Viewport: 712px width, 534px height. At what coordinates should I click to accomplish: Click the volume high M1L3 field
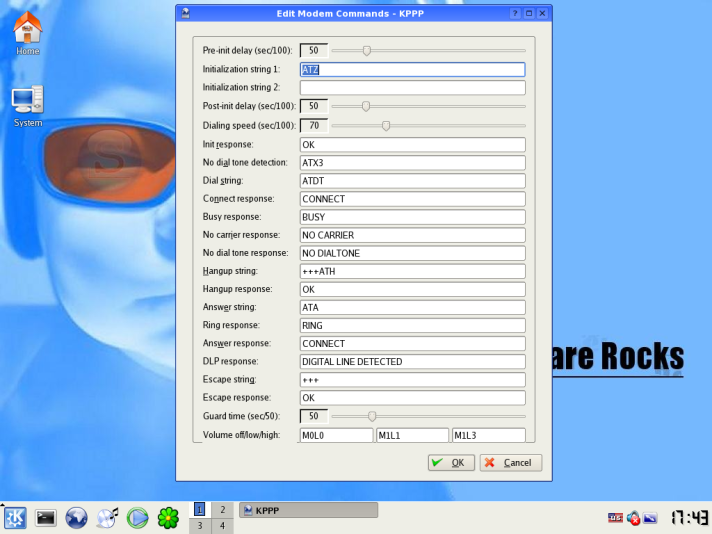(x=489, y=435)
